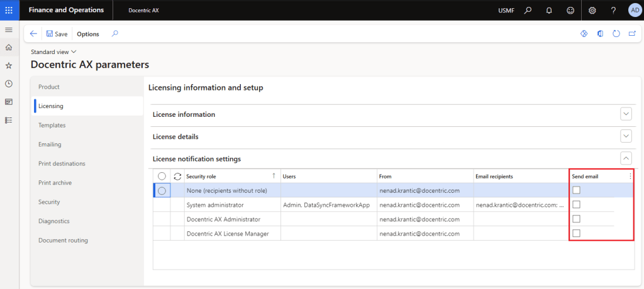644x289 pixels.
Task: Click the open in new window icon
Action: [632, 34]
